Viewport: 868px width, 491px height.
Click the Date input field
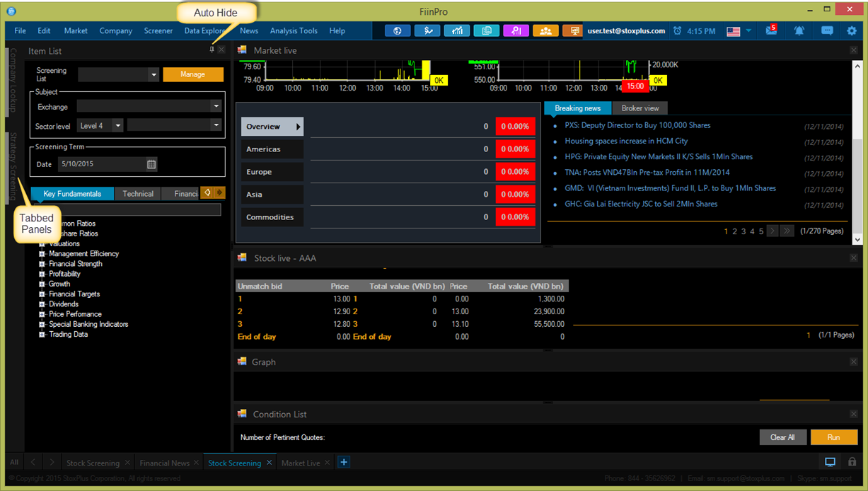[x=103, y=164]
